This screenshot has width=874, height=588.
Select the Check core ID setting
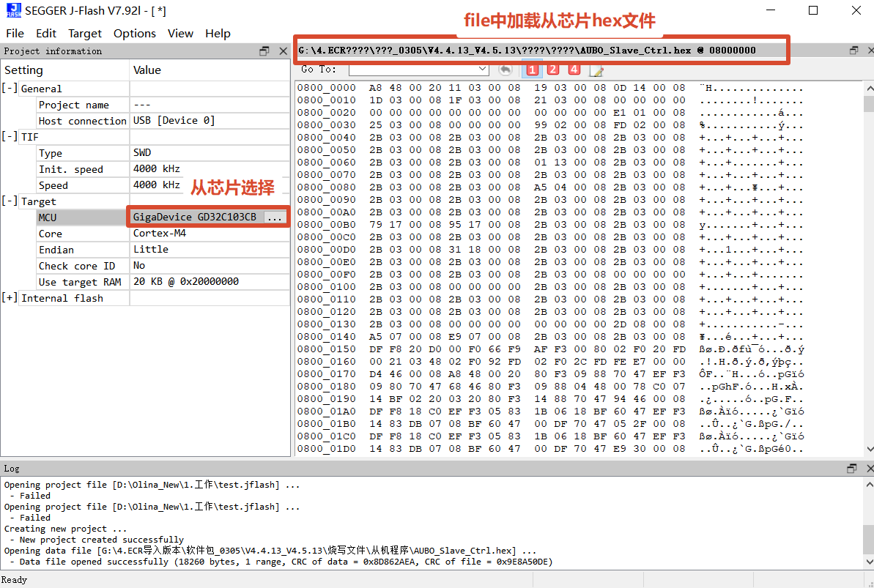pyautogui.click(x=77, y=266)
